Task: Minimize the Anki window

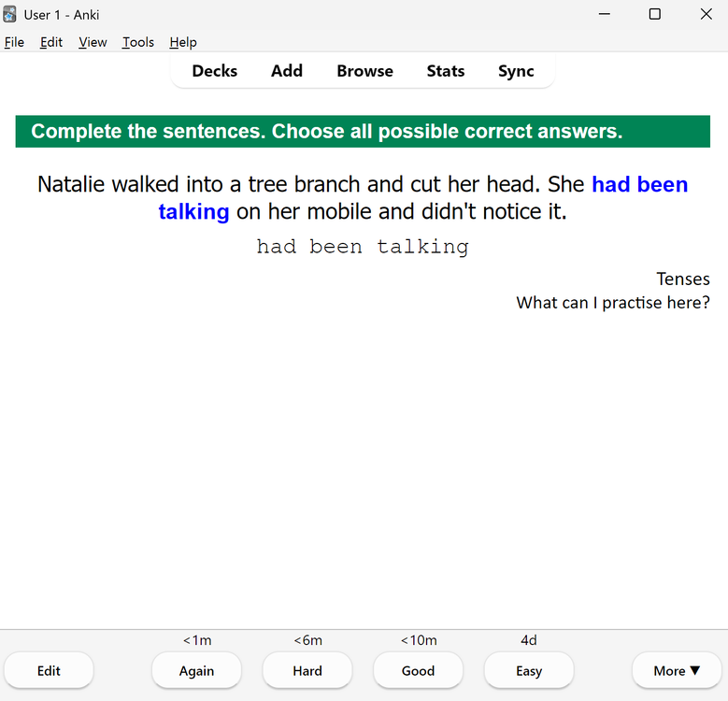Action: pyautogui.click(x=604, y=14)
